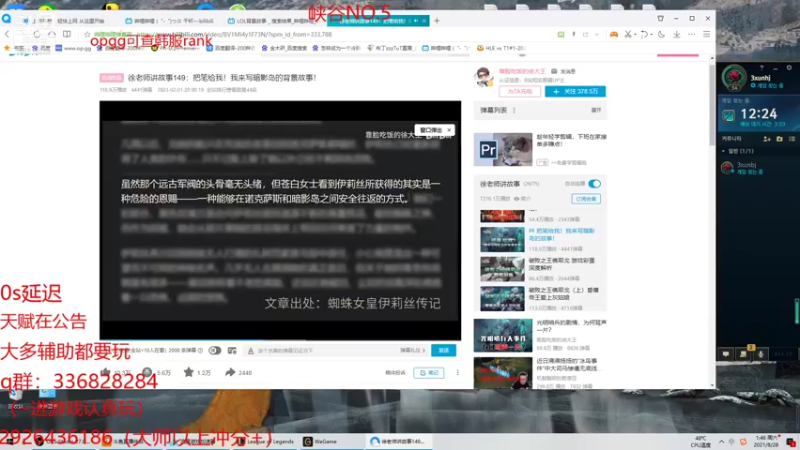Open the Premiere Pro ad thumbnail

pyautogui.click(x=503, y=149)
